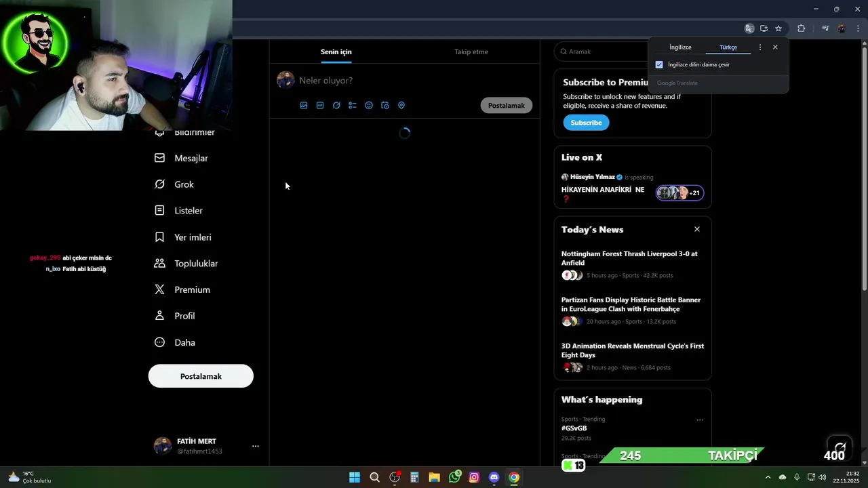Open WhatsApp from the taskbar
868x488 pixels.
point(455,477)
